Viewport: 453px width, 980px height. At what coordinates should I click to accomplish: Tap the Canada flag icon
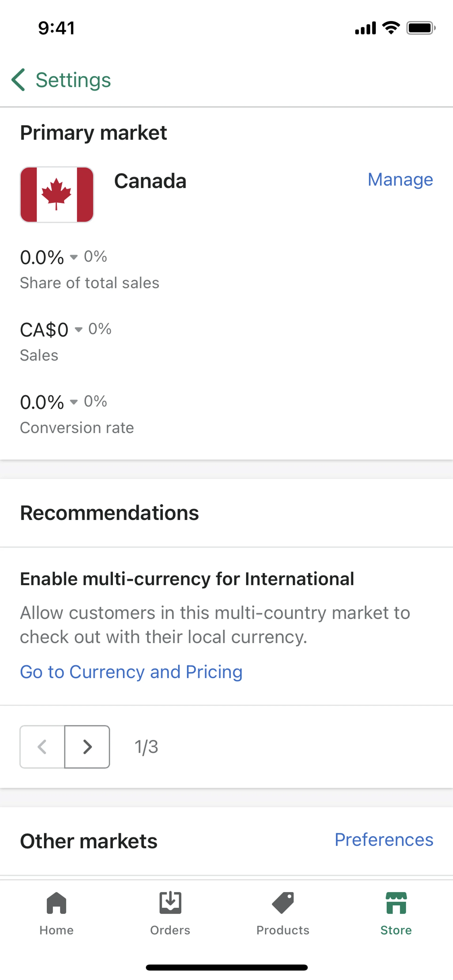[57, 194]
